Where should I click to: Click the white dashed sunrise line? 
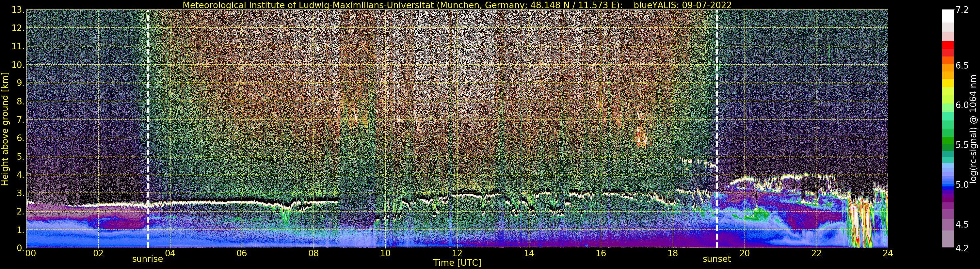click(x=148, y=129)
